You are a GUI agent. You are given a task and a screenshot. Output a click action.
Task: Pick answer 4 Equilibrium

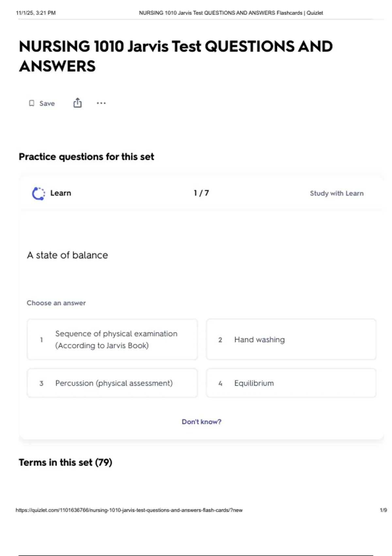pyautogui.click(x=291, y=383)
